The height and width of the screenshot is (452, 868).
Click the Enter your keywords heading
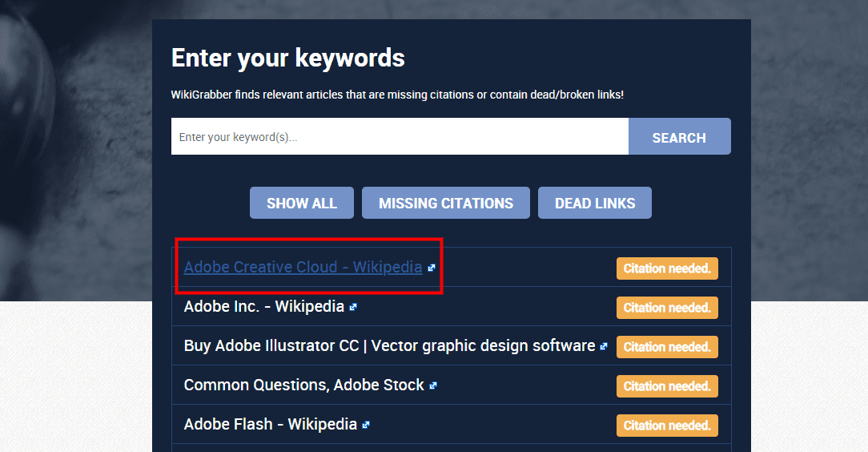(287, 59)
